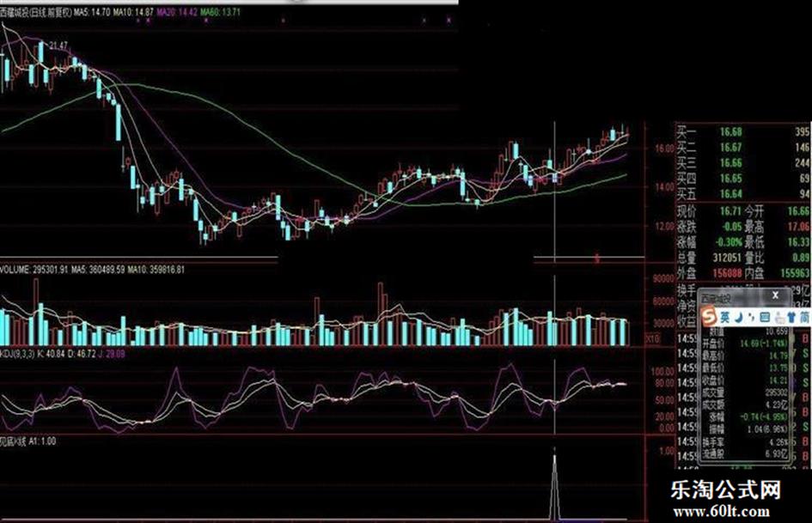Viewport: 812px width, 523px height.
Task: Click the Sogou input method S logo
Action: pos(708,316)
